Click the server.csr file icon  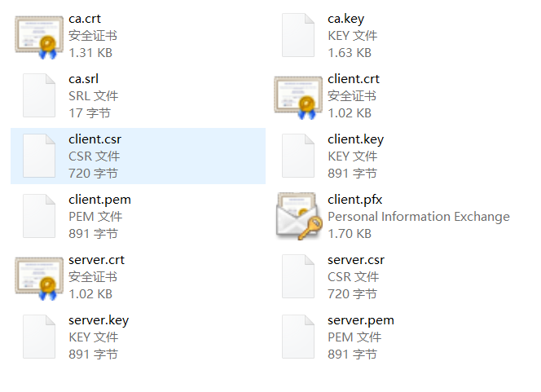coord(298,277)
